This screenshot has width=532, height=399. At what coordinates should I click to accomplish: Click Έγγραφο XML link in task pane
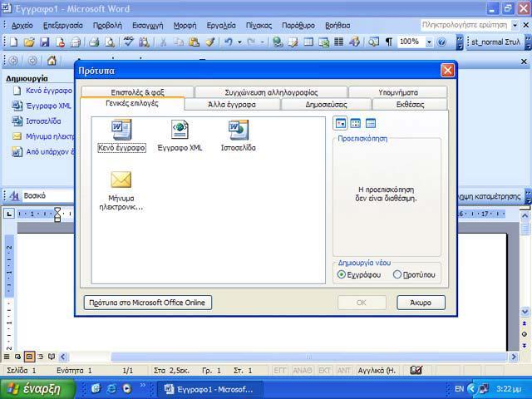pyautogui.click(x=48, y=106)
